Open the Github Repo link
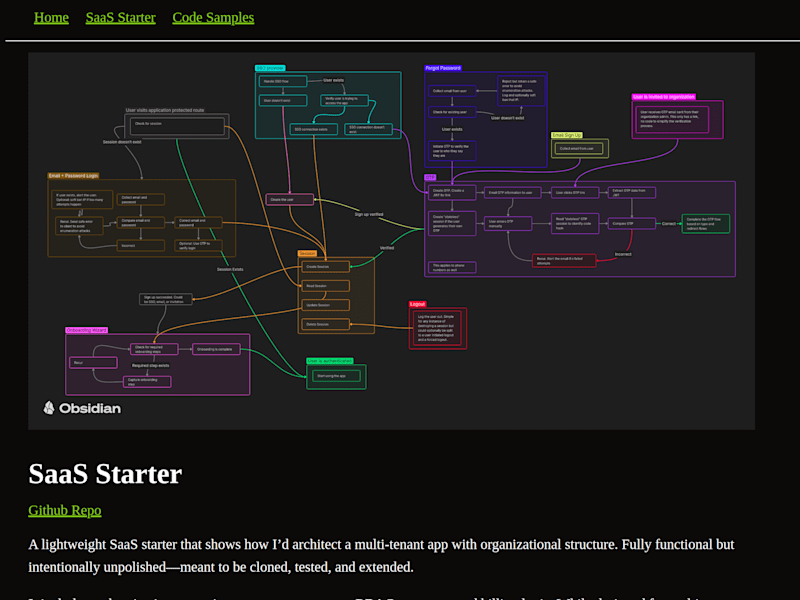The height and width of the screenshot is (600, 800). [65, 510]
